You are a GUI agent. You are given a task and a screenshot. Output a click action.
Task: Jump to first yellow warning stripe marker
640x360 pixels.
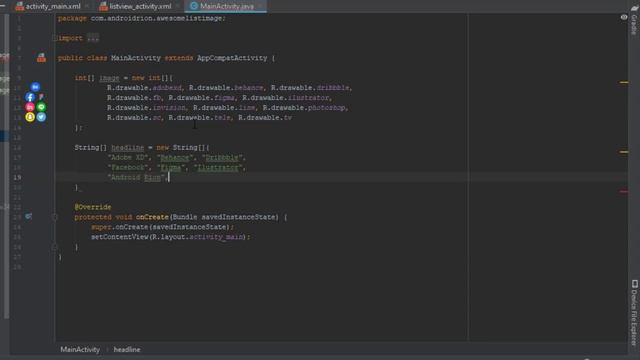coord(624,82)
